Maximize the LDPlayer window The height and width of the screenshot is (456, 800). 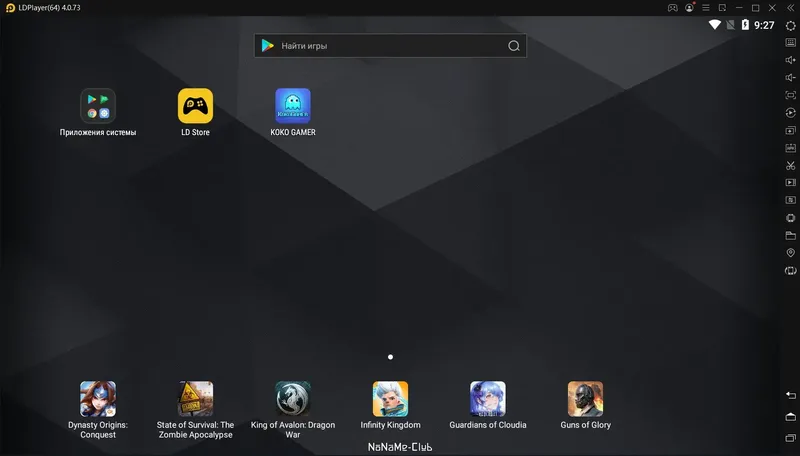tap(756, 8)
